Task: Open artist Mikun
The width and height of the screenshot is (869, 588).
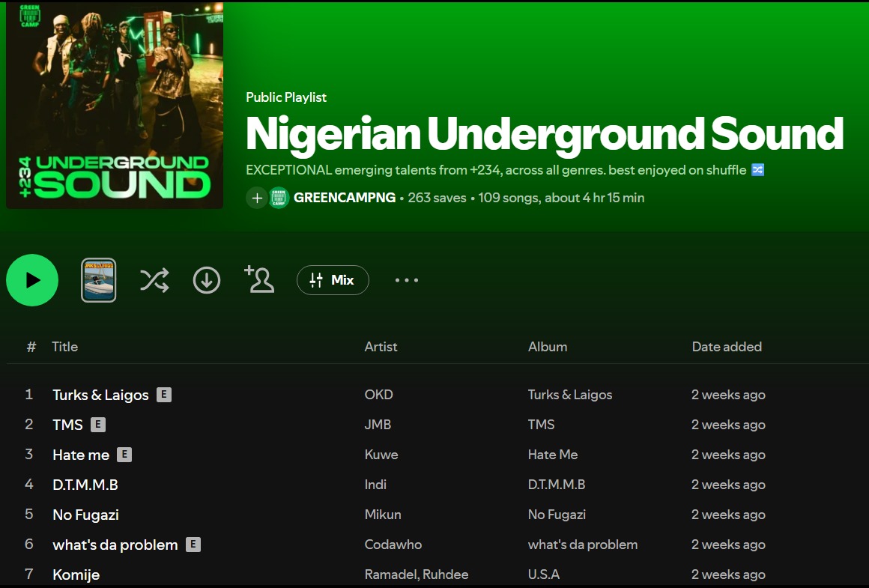Action: click(382, 515)
